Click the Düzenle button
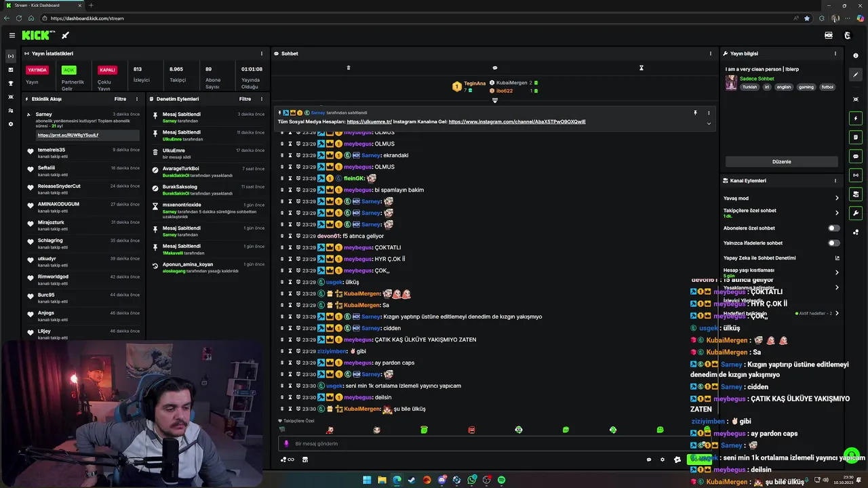This screenshot has height=488, width=868. coord(781,162)
